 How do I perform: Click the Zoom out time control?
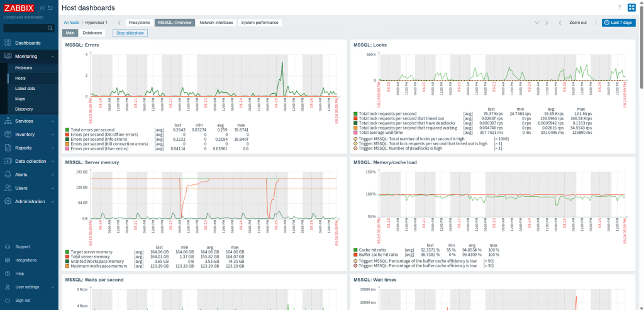click(x=577, y=23)
